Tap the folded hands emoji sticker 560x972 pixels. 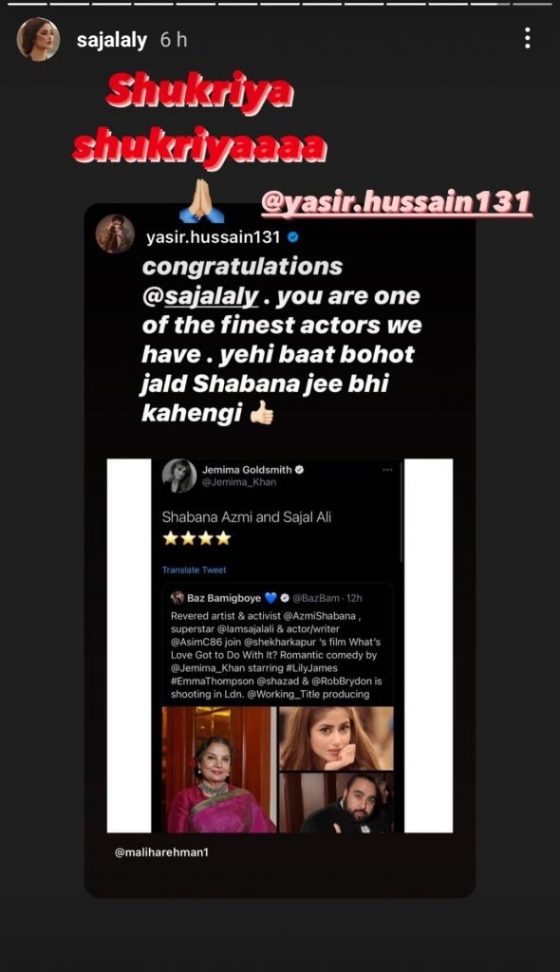[201, 201]
